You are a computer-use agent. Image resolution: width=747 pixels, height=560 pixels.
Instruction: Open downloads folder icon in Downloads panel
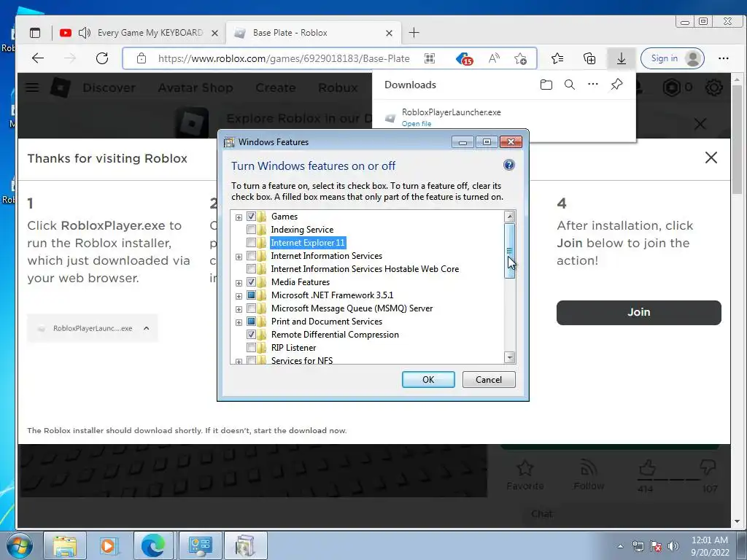pyautogui.click(x=546, y=85)
